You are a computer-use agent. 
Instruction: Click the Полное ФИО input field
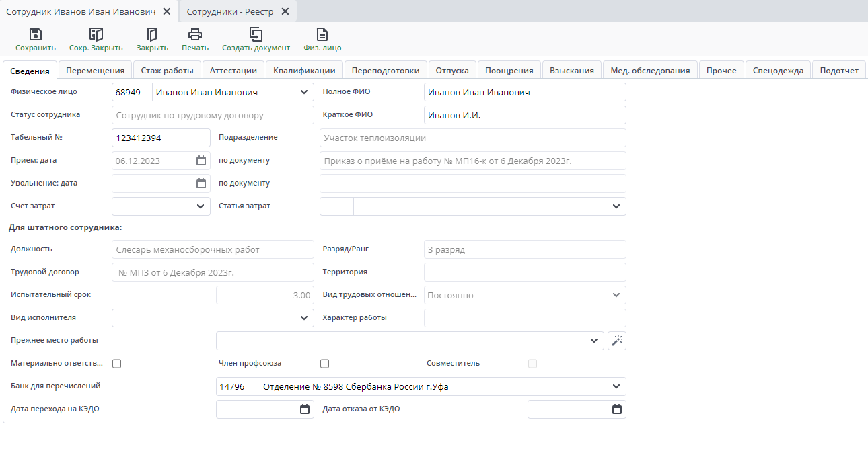pos(525,92)
